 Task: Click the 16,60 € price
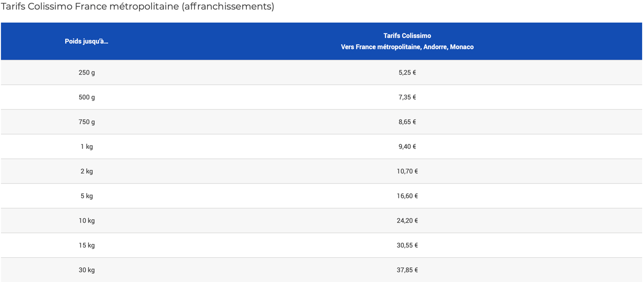pos(407,196)
